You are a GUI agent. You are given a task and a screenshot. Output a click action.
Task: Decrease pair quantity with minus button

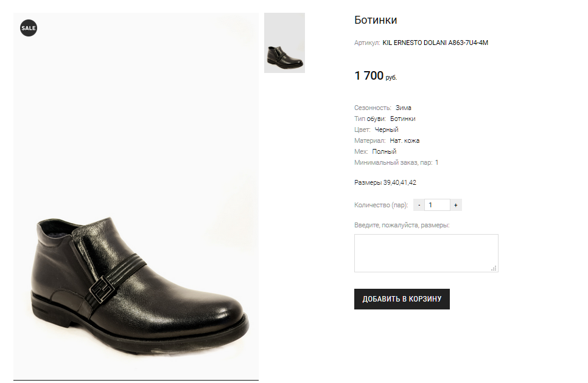[x=419, y=205]
